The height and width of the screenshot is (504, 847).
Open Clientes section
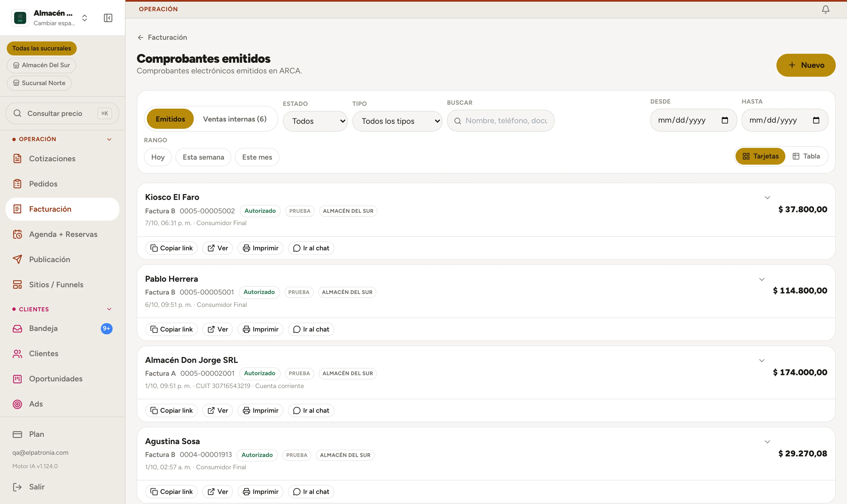click(62, 353)
